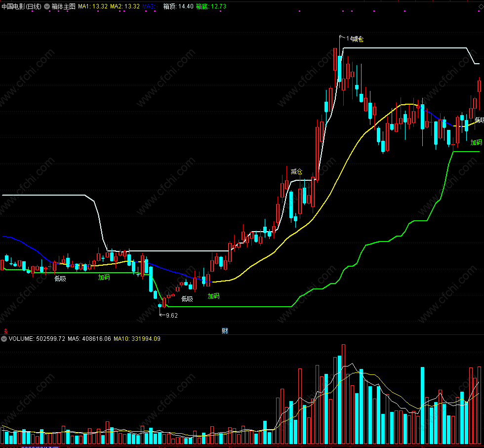Click the 财 financial info icon
This screenshot has height=448, width=484.
[x=225, y=330]
